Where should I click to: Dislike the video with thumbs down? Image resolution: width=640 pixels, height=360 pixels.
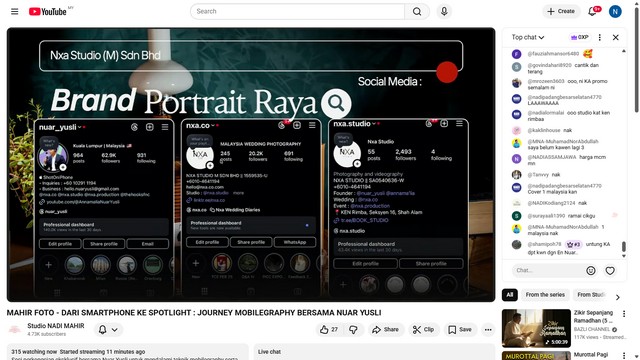coord(353,329)
